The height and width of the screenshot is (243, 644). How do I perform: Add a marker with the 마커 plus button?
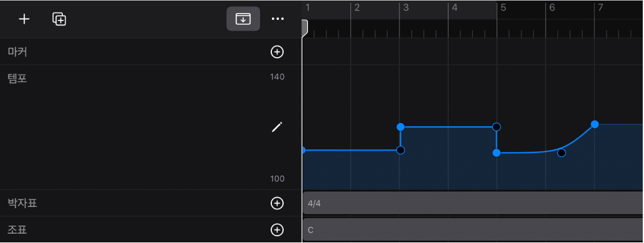278,52
